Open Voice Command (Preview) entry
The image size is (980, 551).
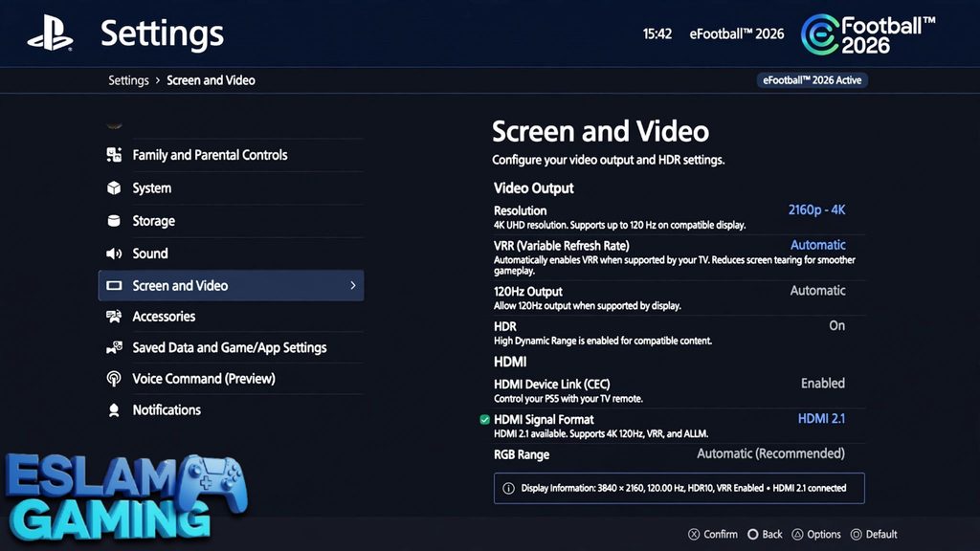click(232, 379)
